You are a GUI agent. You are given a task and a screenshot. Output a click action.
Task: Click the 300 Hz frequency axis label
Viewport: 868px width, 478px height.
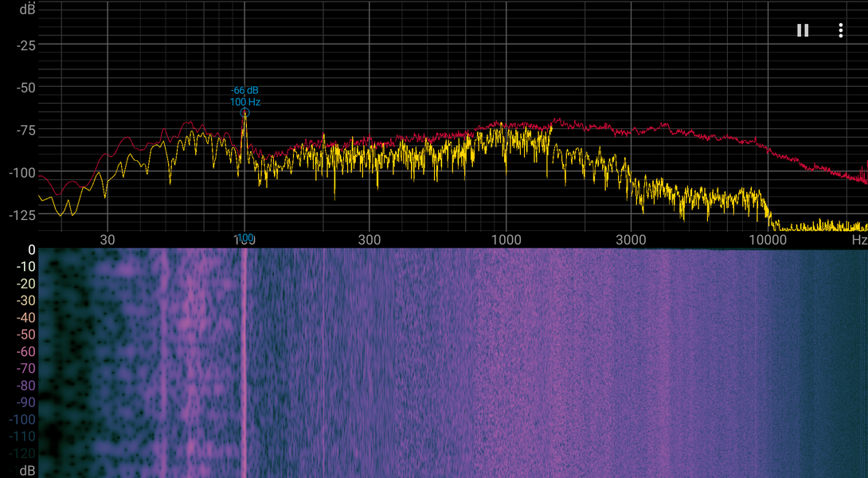point(369,240)
